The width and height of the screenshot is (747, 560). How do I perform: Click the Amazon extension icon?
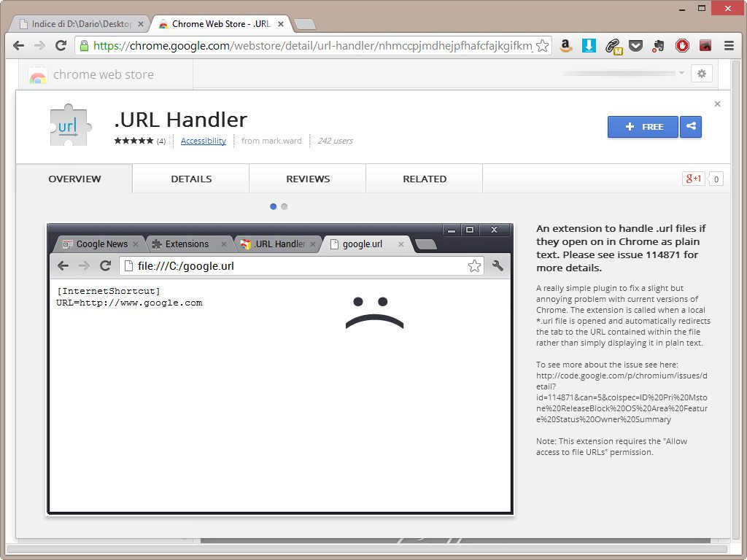click(x=565, y=45)
